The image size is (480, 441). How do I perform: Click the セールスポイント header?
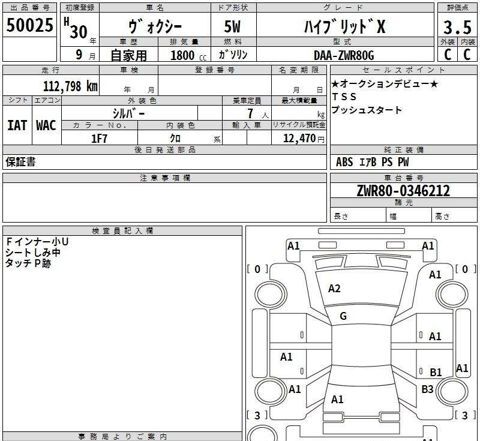(x=404, y=70)
